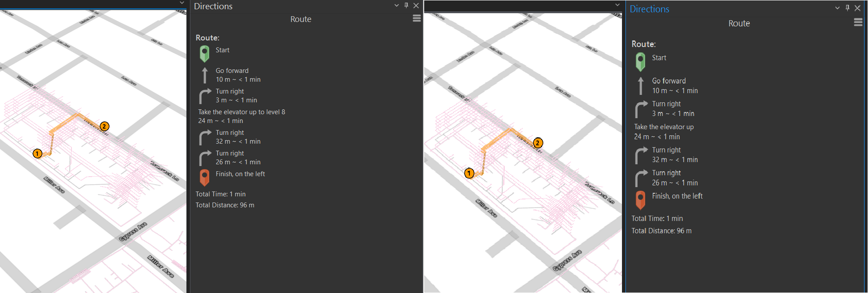Click 'Start' label in left pane
Screen dimensions: 868x293
pos(222,50)
